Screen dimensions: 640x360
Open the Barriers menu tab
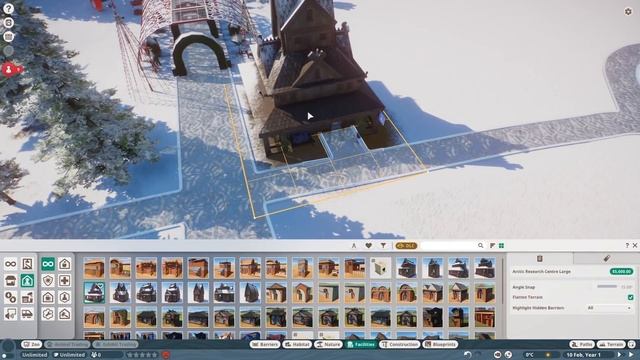(265, 344)
